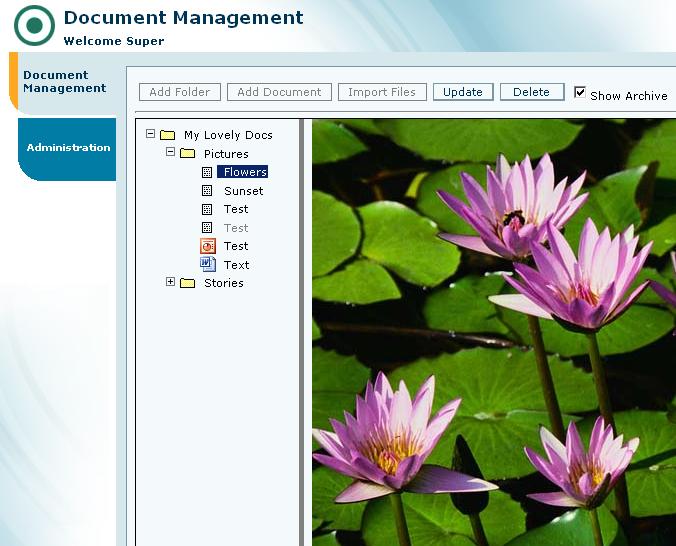Select the greyed-out archived Test item
The width and height of the screenshot is (676, 546).
236,228
